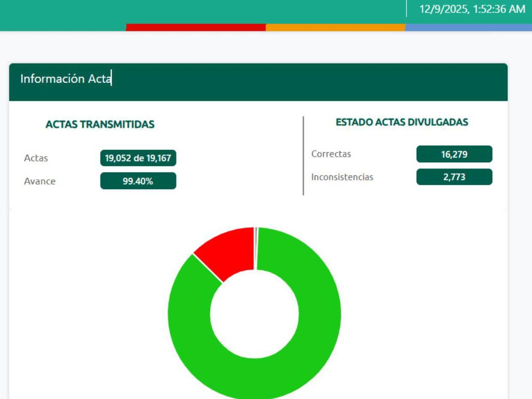
Task: Click the Actas badge showing 19,052 de 19,167
Action: 138,158
